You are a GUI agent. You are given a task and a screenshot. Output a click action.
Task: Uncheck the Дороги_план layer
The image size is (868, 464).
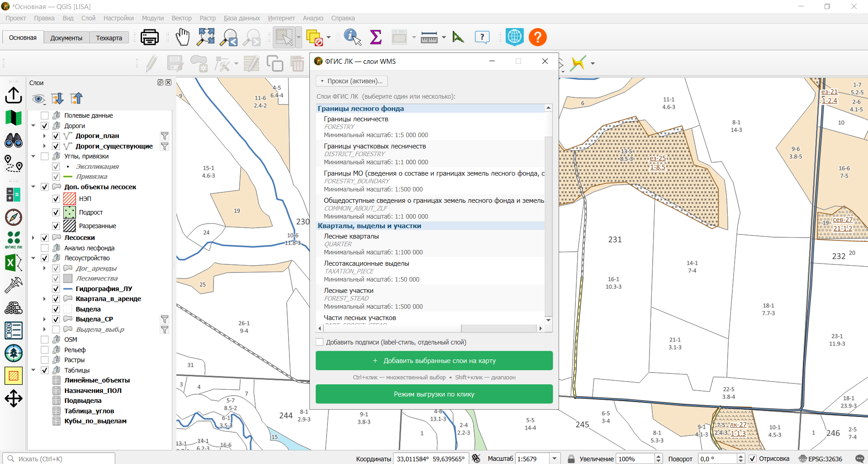56,136
